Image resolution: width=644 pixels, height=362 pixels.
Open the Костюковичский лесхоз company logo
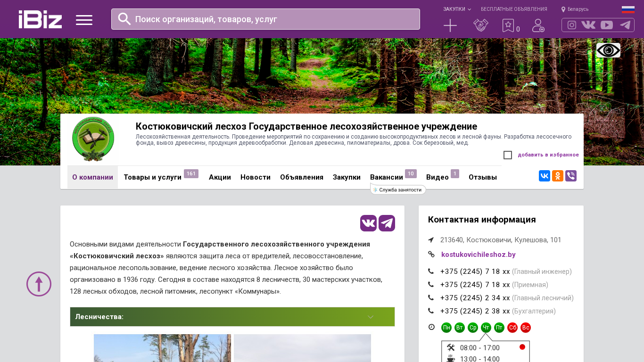point(93,140)
